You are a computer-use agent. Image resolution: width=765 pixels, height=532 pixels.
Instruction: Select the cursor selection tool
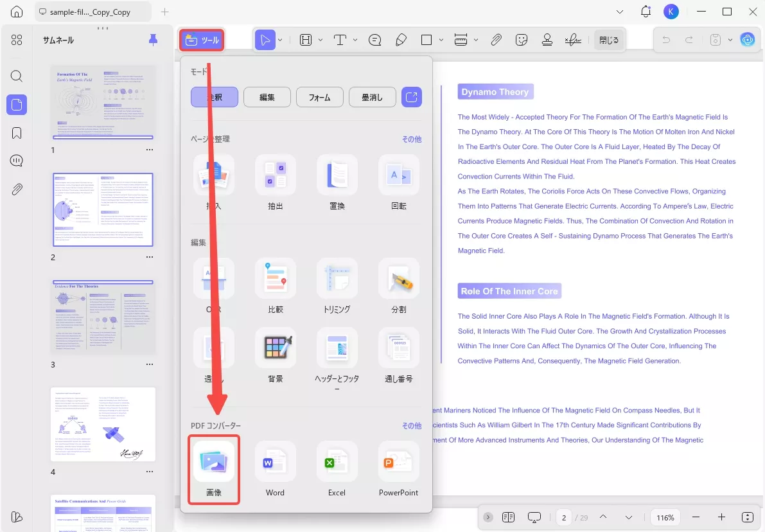(x=265, y=40)
